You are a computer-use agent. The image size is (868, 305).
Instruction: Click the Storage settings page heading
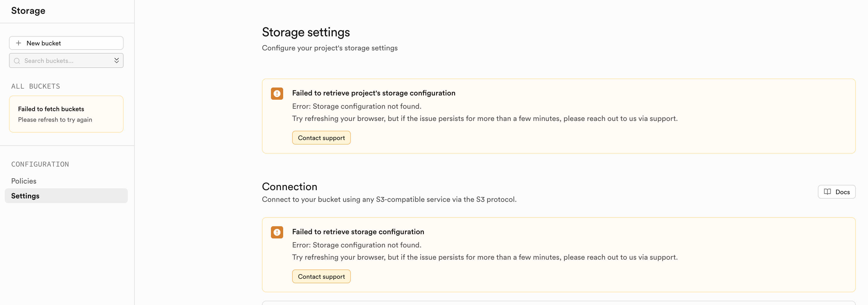(306, 32)
